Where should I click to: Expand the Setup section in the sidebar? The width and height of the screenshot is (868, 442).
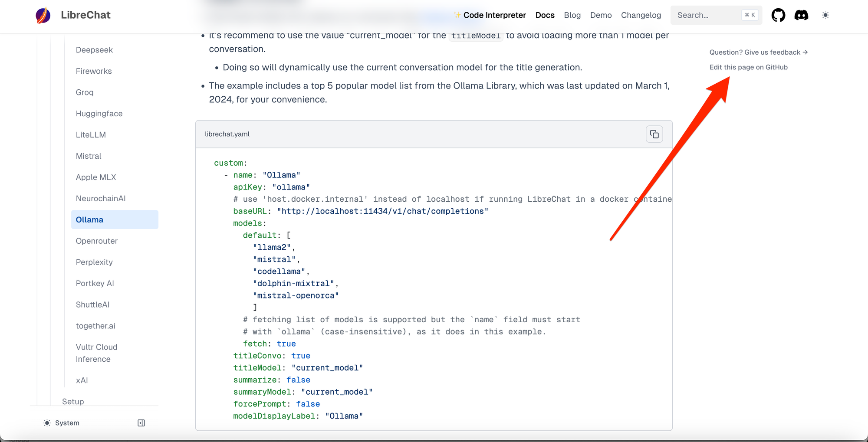pos(72,401)
